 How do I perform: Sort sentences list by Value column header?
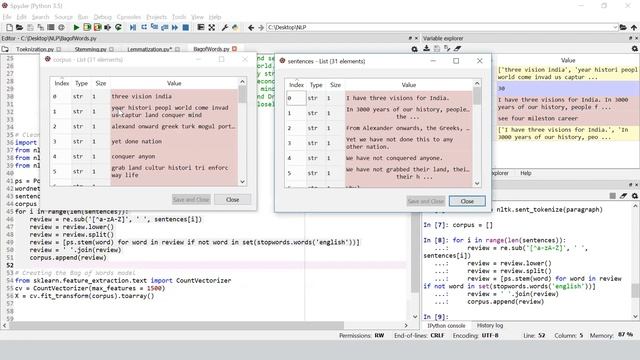point(408,85)
